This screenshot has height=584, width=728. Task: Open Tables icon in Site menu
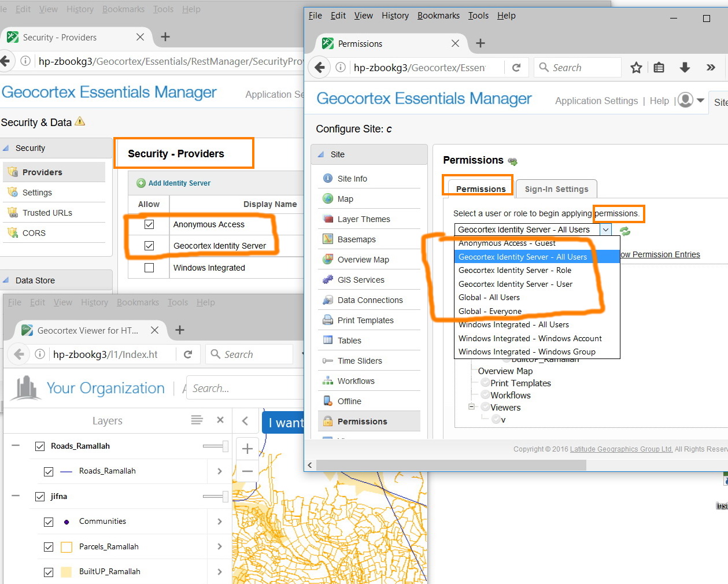click(328, 341)
